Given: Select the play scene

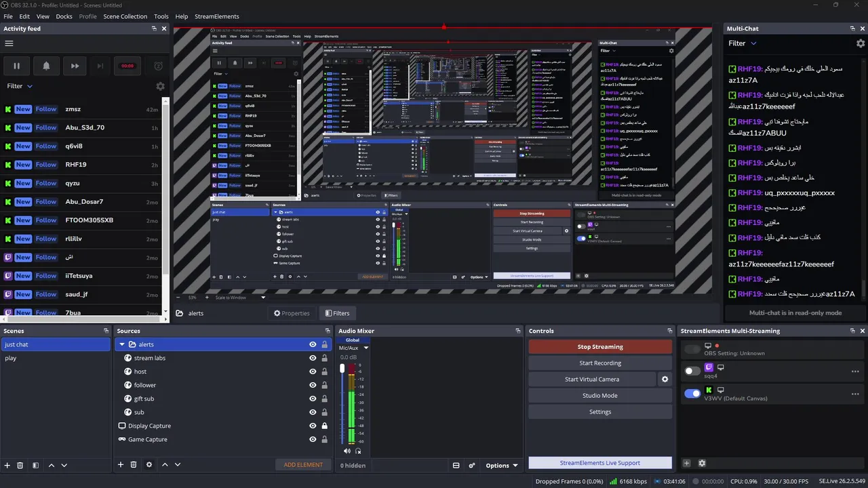Looking at the screenshot, I should point(56,358).
